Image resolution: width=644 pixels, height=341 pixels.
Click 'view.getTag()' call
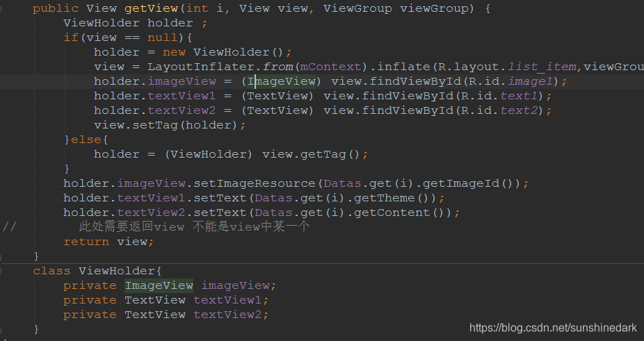(310, 154)
